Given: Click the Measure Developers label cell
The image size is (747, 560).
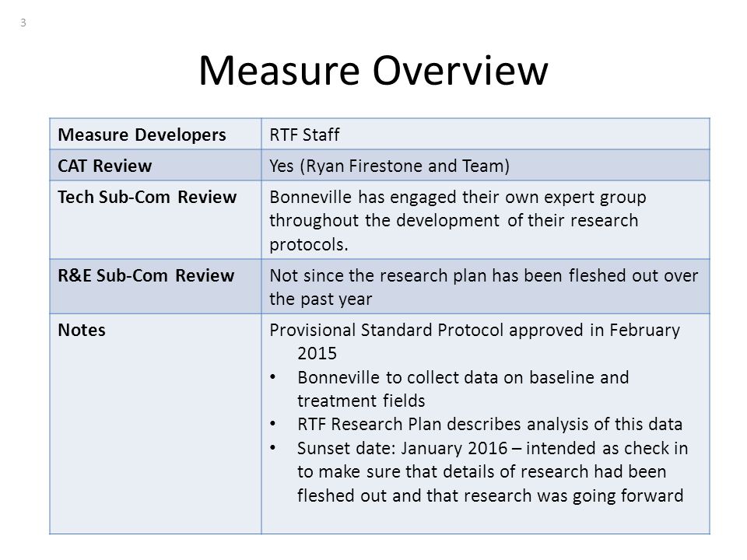Looking at the screenshot, I should click(156, 134).
